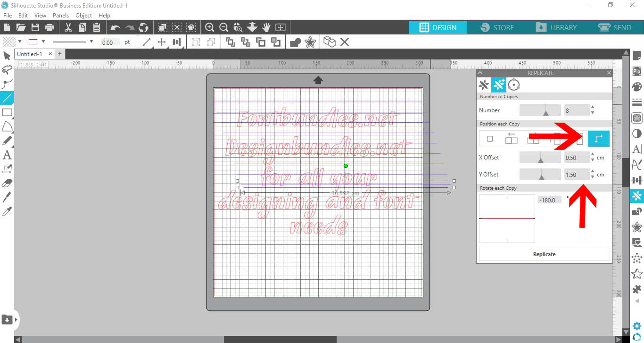Print the design using the printer icon
The image size is (644, 343).
[x=49, y=27]
